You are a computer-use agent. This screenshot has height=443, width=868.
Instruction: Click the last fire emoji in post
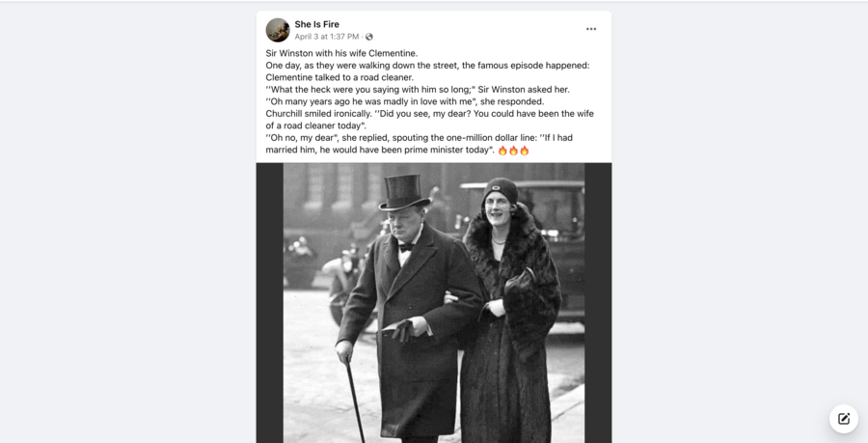pyautogui.click(x=524, y=150)
